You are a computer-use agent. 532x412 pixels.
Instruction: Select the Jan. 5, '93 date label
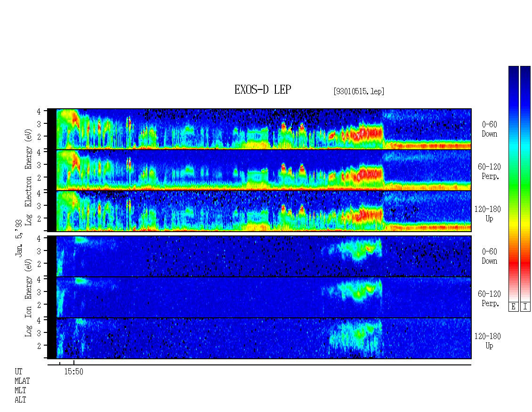(x=19, y=238)
